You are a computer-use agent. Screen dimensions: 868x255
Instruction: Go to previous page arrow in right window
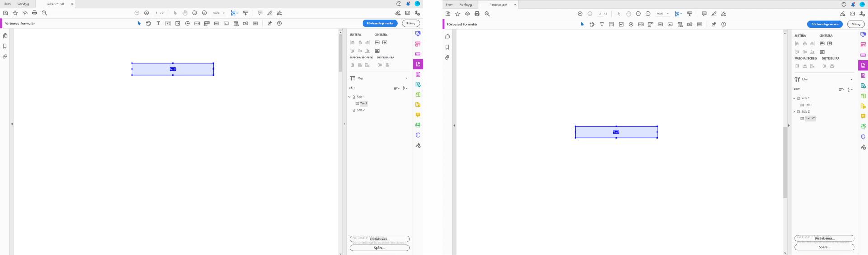tap(580, 14)
